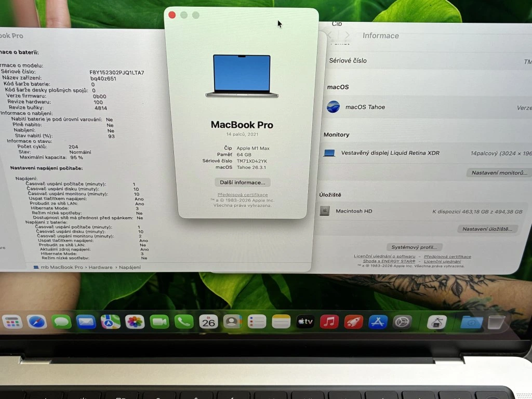The height and width of the screenshot is (399, 532).
Task: Open the Shoda s ENERGY STAR link
Action: tap(389, 261)
